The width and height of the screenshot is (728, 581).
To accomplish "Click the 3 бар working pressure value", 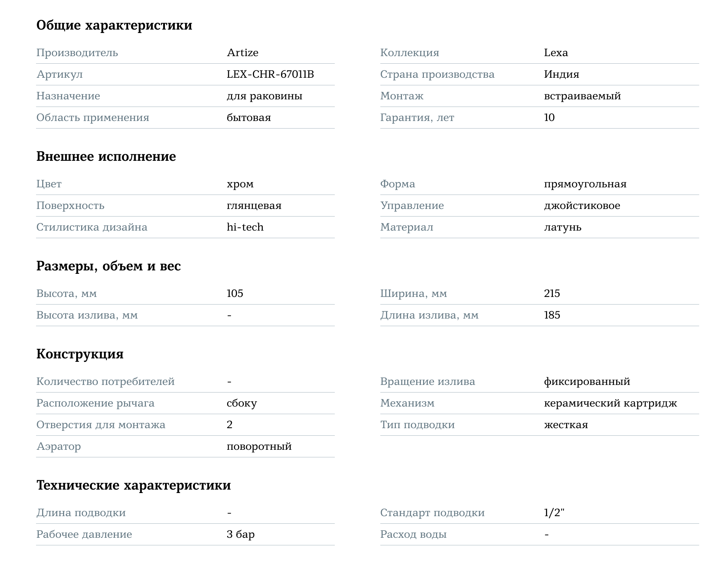I will pyautogui.click(x=241, y=534).
